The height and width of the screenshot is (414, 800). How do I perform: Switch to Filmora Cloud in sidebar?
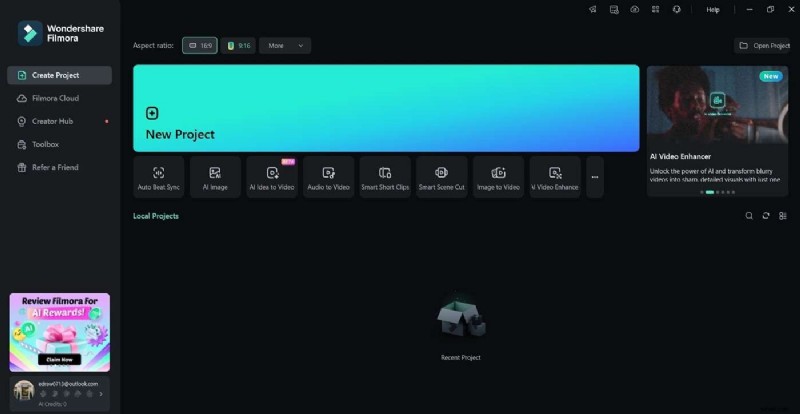55,98
